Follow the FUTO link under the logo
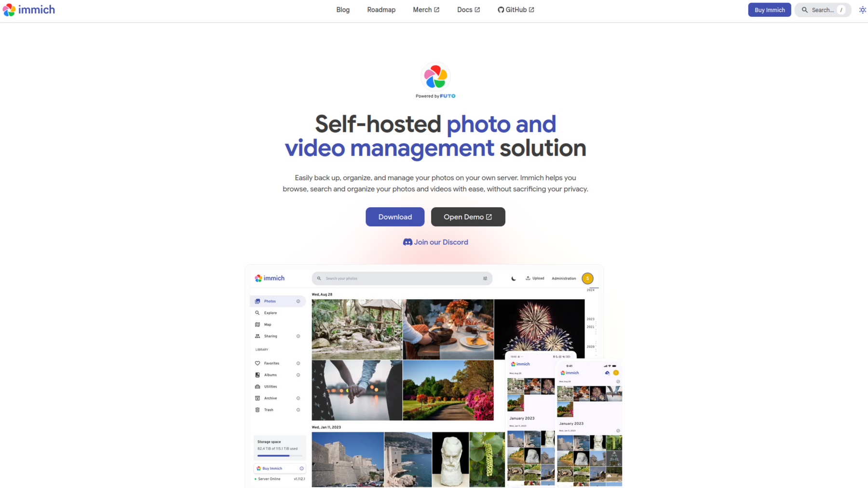This screenshot has height=488, width=868. click(448, 96)
